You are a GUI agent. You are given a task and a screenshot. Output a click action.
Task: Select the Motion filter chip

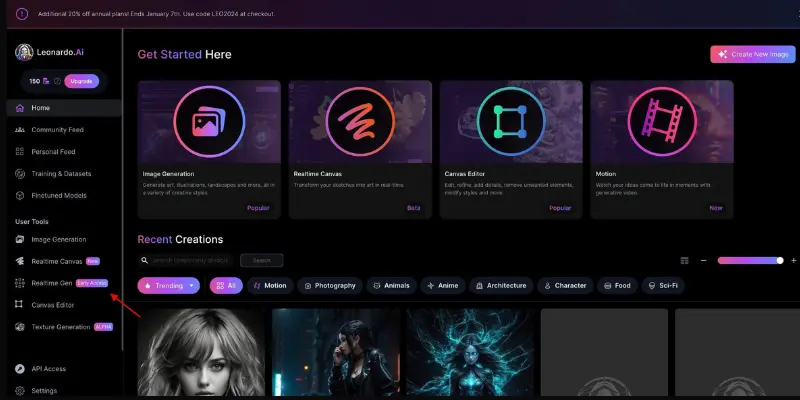270,286
